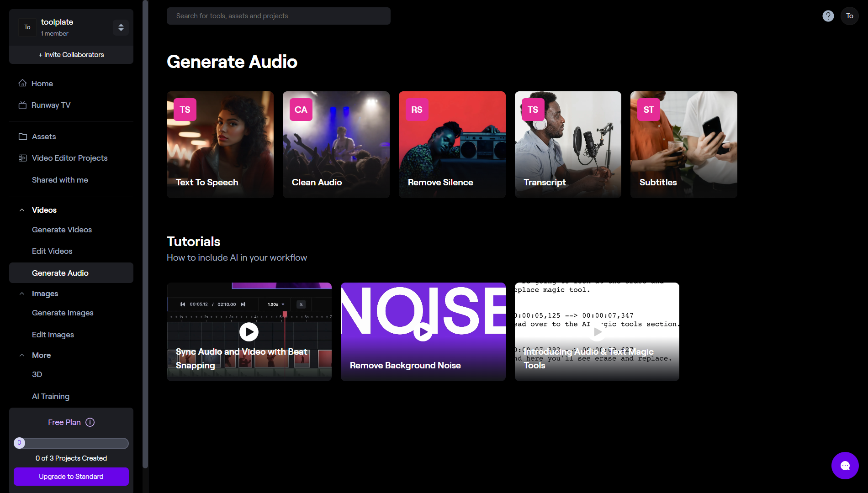The width and height of the screenshot is (868, 493).
Task: Click the Free Plan link
Action: tap(64, 422)
